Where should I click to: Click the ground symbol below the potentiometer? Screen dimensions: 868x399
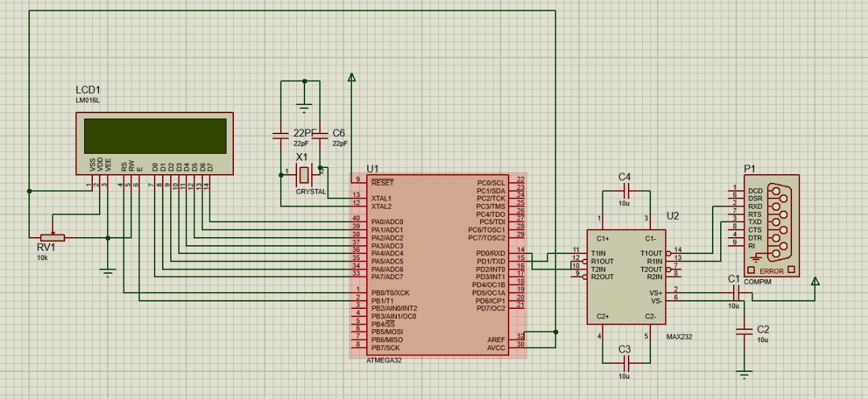(x=107, y=272)
